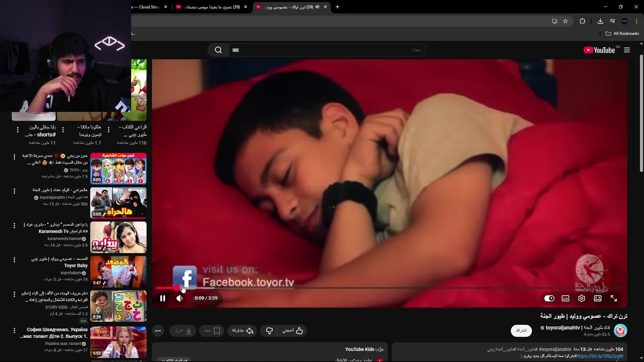This screenshot has height=362, width=644.
Task: Open options for the 116 million views card
Action: pos(108,130)
